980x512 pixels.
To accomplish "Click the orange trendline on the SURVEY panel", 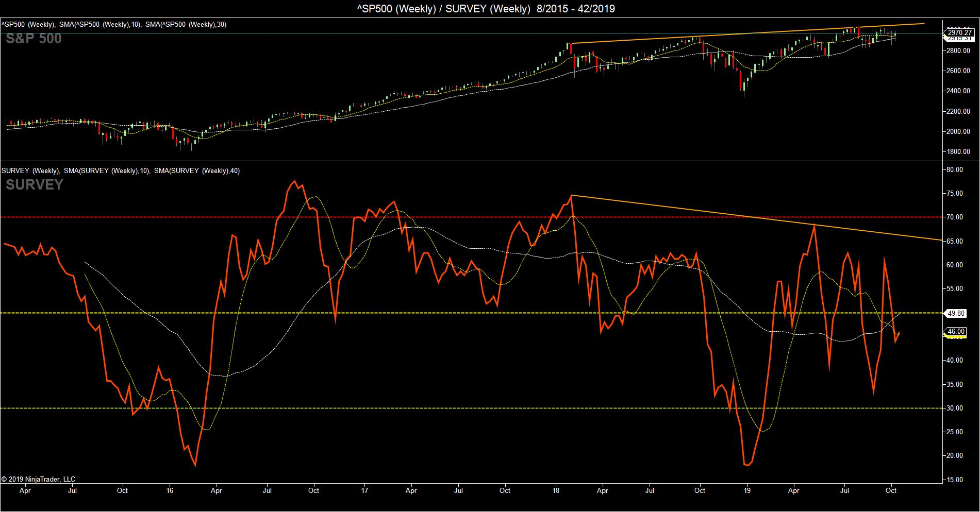I will 757,218.
